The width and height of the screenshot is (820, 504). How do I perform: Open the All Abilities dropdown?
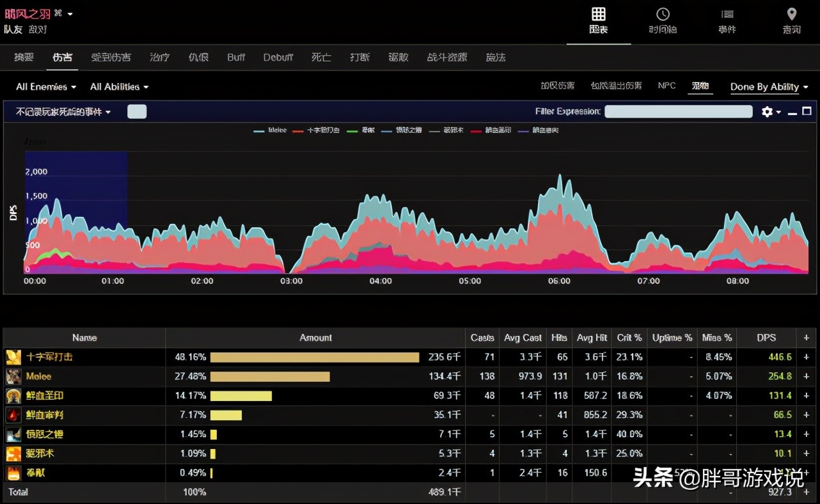tap(119, 87)
